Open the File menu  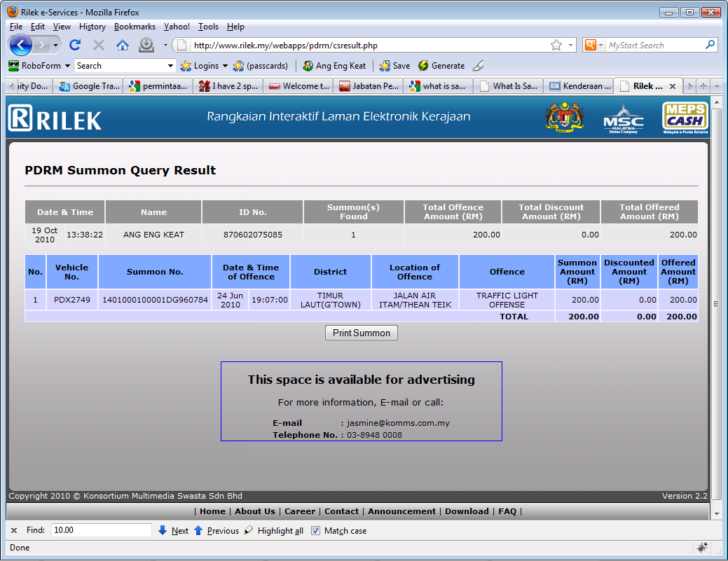(16, 27)
